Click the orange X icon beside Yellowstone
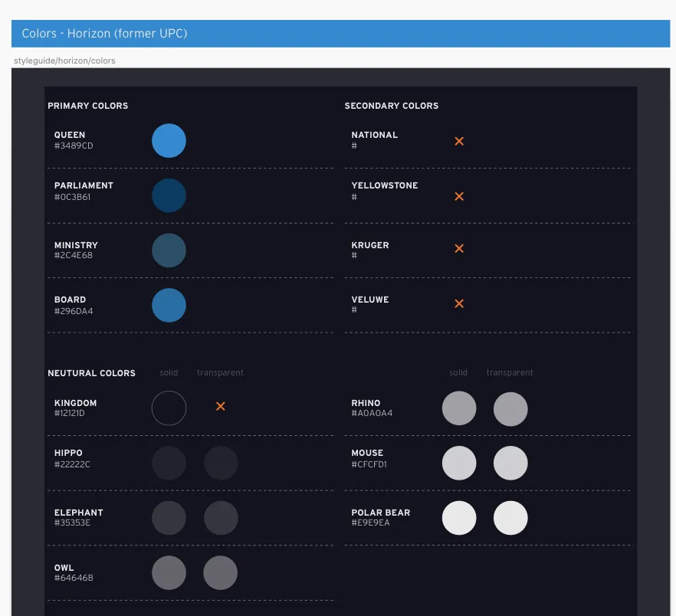The image size is (676, 616). point(459,196)
